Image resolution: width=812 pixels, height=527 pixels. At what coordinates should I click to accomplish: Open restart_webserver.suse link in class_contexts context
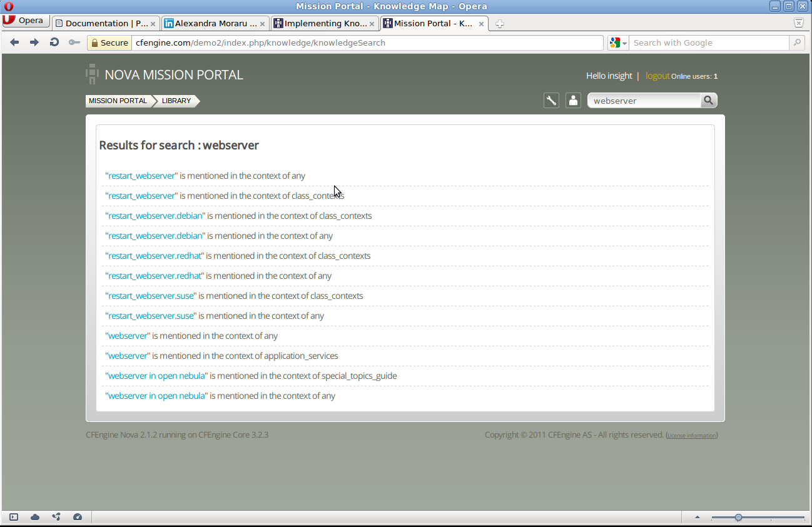tap(151, 296)
